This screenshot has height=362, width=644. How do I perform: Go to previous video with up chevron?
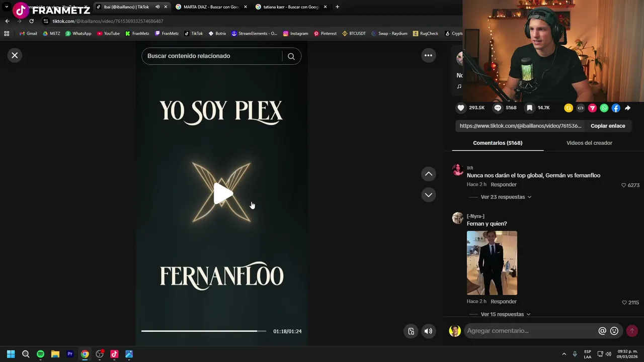click(x=429, y=174)
